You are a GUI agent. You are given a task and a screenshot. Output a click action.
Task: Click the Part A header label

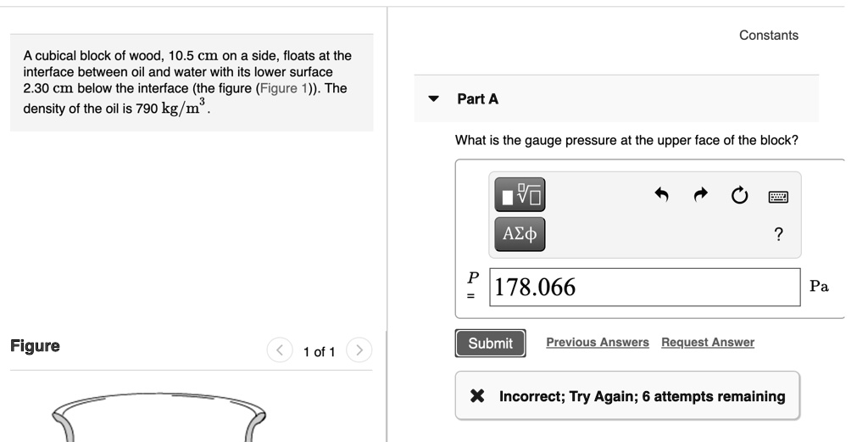click(x=478, y=99)
